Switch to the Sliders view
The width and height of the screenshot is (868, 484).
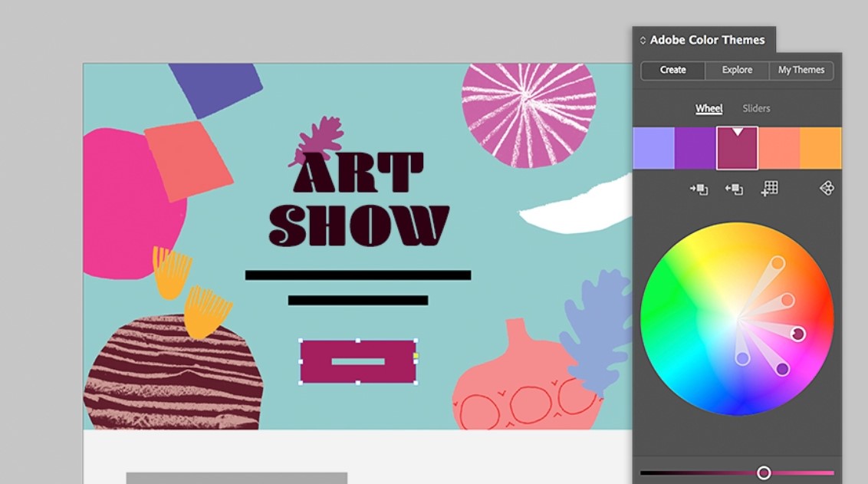tap(755, 108)
